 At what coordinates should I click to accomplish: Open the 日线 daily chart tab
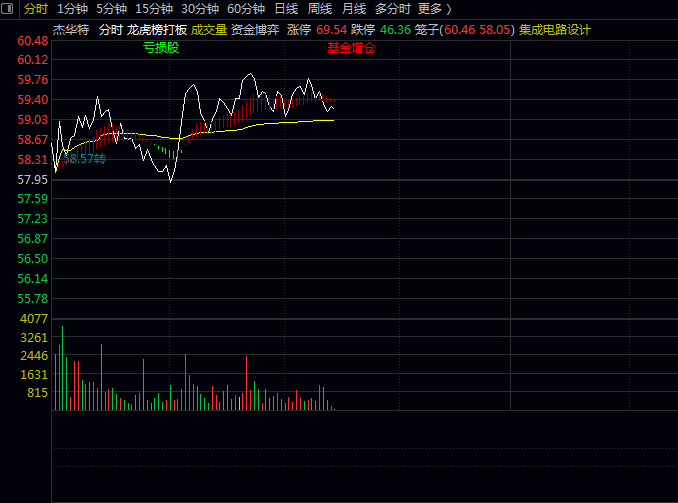(x=286, y=9)
